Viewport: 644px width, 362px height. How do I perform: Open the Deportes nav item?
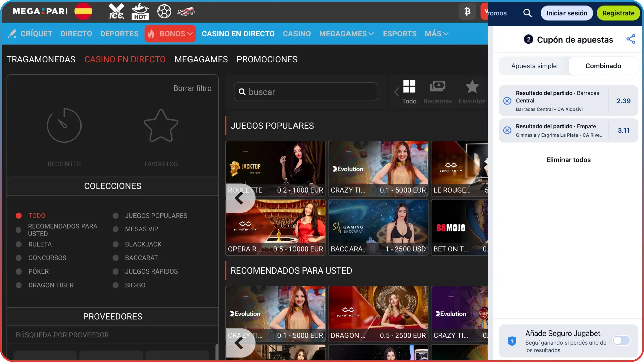click(x=119, y=34)
